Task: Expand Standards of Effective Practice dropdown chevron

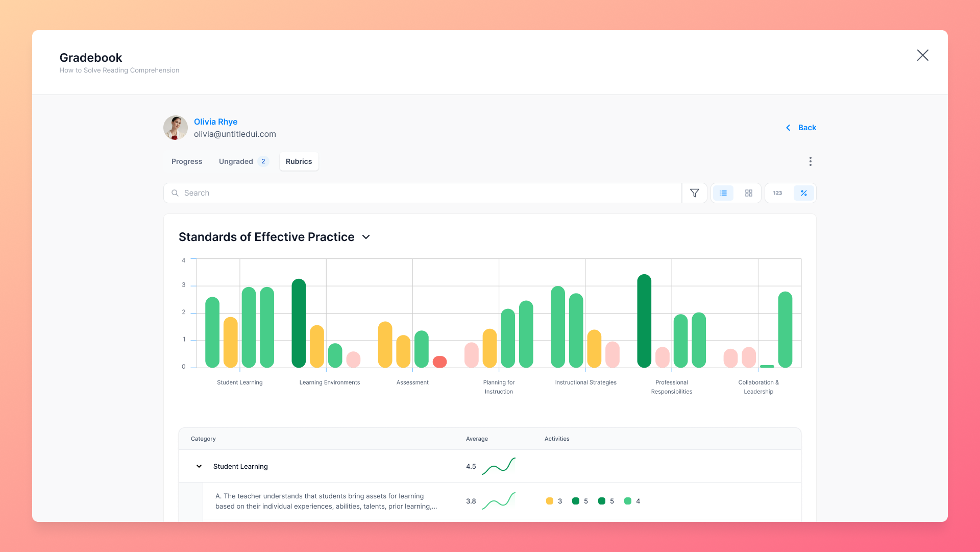Action: click(x=366, y=237)
